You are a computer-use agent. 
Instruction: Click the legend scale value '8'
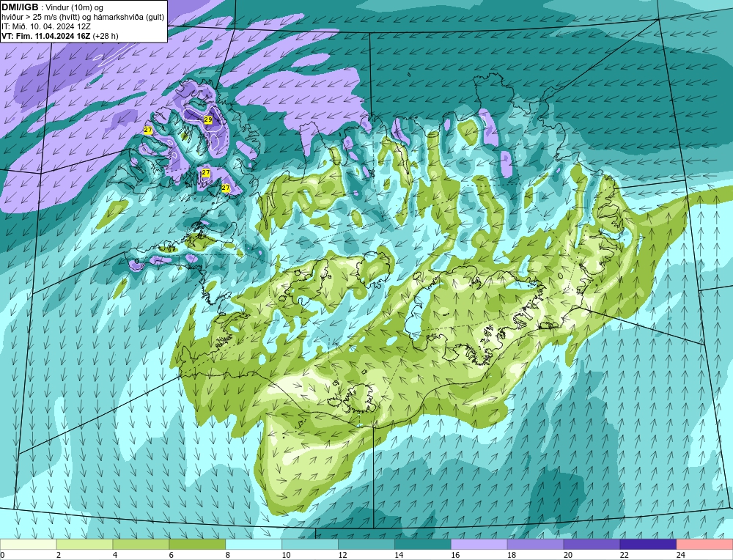click(x=228, y=555)
